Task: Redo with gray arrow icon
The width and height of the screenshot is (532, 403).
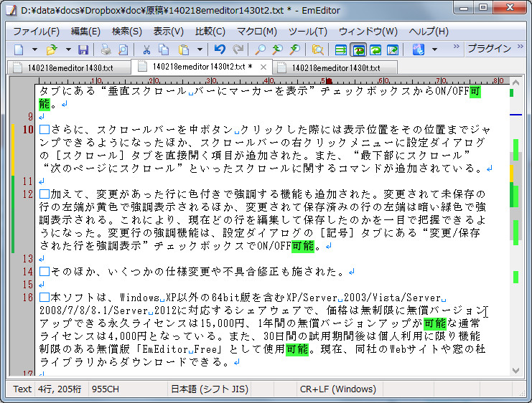Action: pos(238,49)
